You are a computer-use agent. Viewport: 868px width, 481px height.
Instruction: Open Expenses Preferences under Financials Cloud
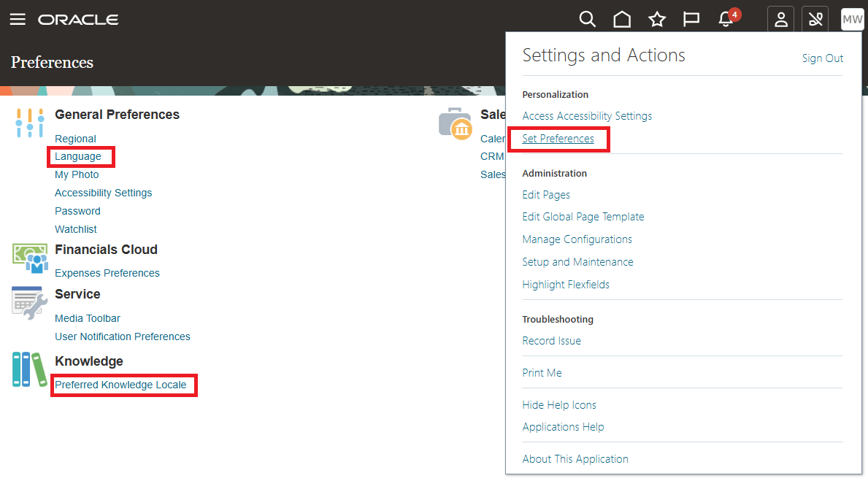[107, 272]
